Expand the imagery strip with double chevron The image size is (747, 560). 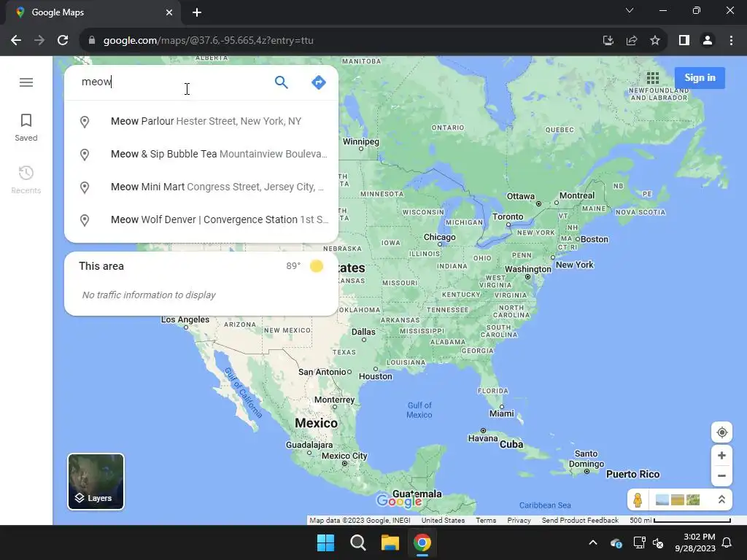pos(721,499)
